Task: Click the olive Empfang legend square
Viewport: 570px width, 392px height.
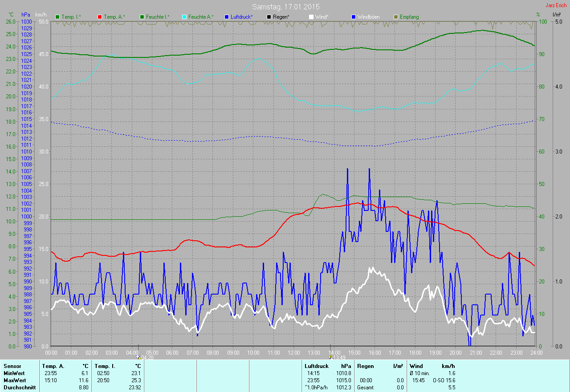Action: pyautogui.click(x=396, y=17)
